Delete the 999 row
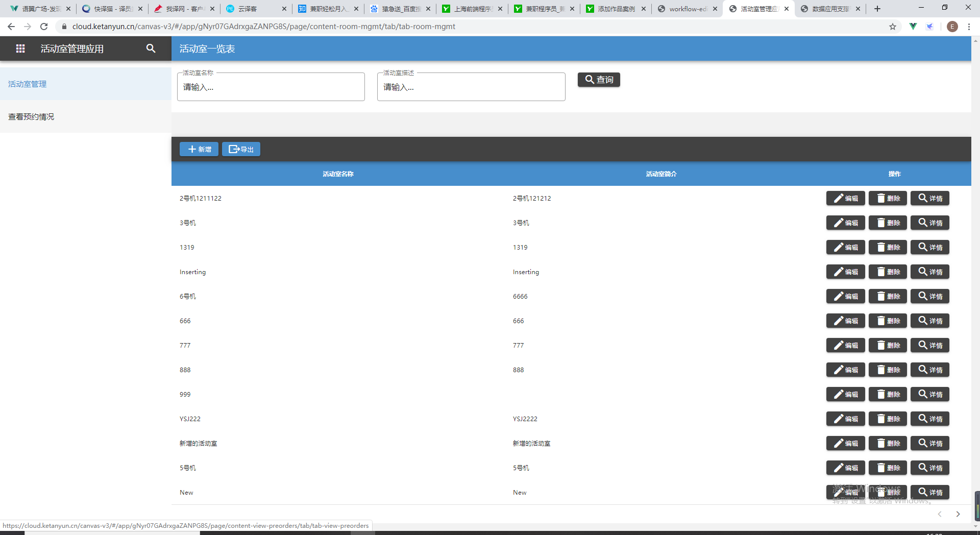980x535 pixels. (888, 394)
